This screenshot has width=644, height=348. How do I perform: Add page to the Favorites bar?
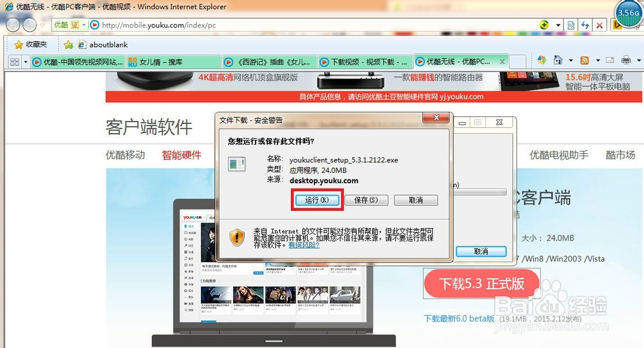pyautogui.click(x=69, y=44)
